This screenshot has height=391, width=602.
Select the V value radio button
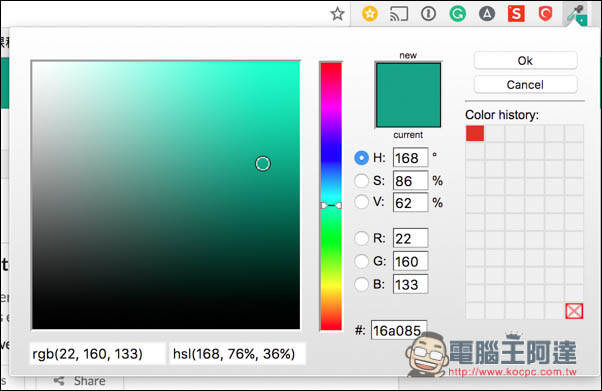[361, 202]
